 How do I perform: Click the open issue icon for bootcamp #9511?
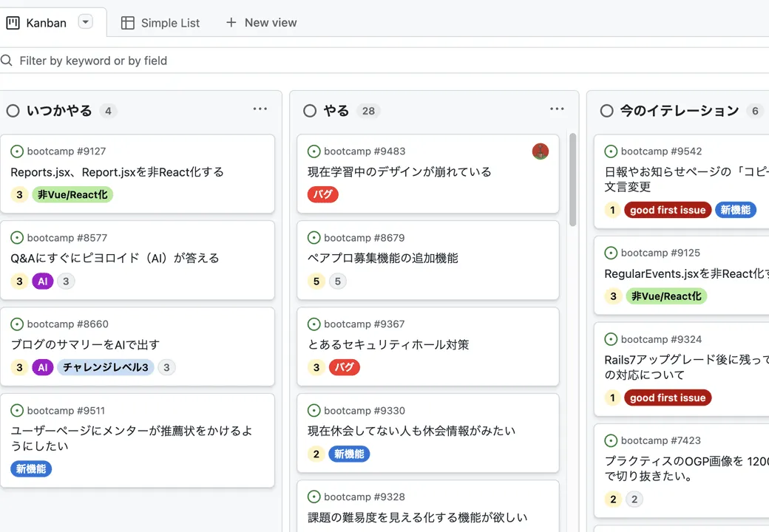pos(17,411)
